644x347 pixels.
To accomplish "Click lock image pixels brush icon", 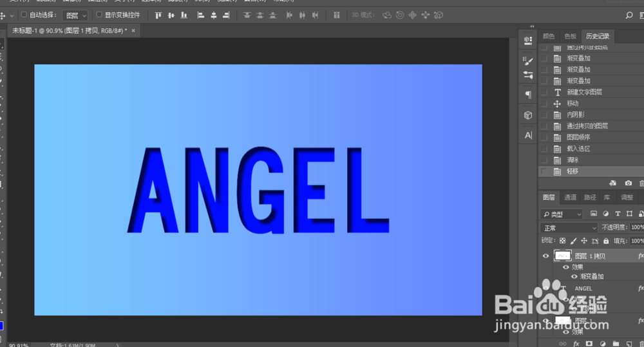I will tap(573, 241).
